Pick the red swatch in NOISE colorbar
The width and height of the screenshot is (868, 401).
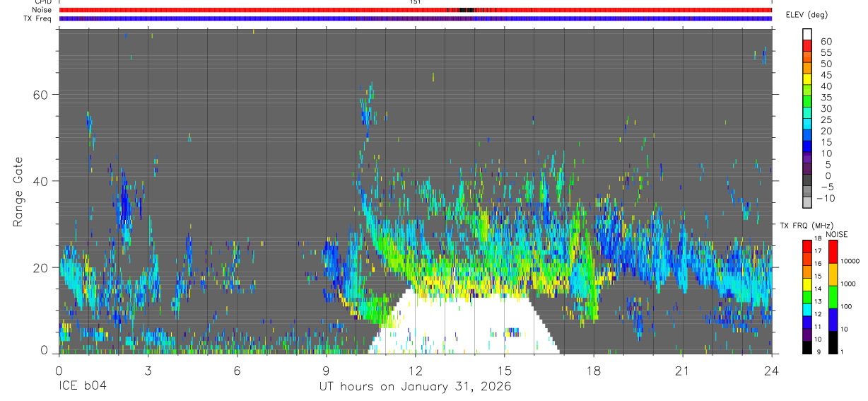click(x=833, y=252)
